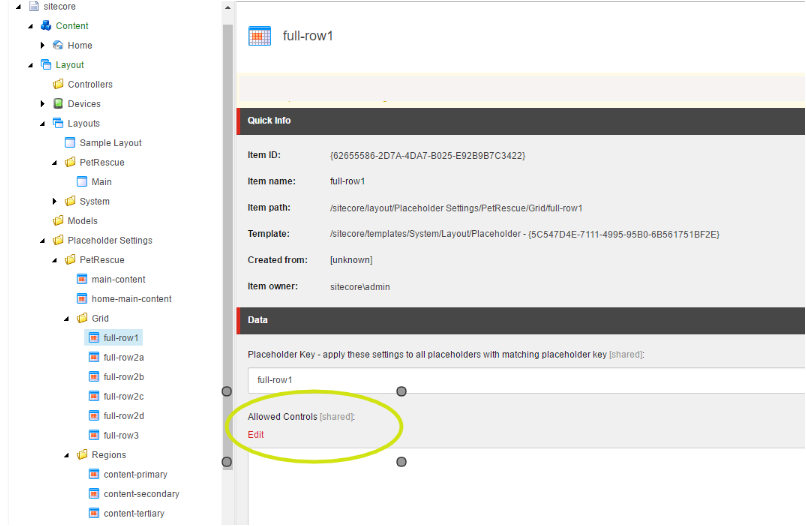Select the Sample Layout item
This screenshot has width=806, height=526.
pyautogui.click(x=111, y=143)
